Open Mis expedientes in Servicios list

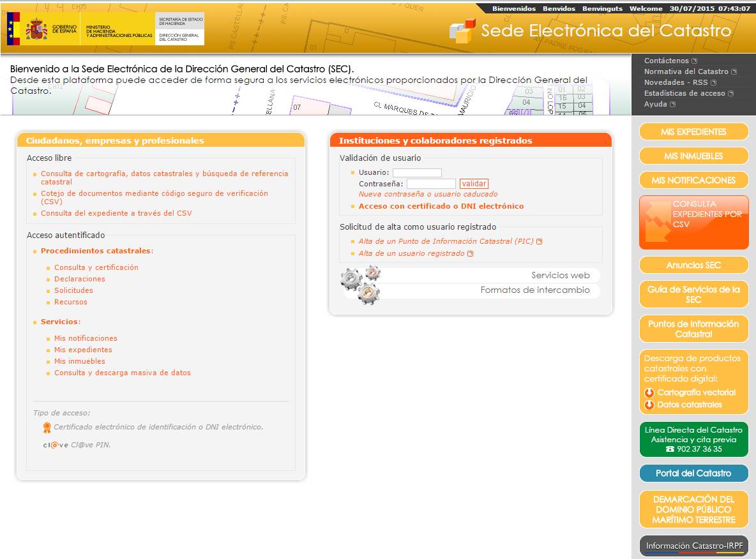point(83,350)
